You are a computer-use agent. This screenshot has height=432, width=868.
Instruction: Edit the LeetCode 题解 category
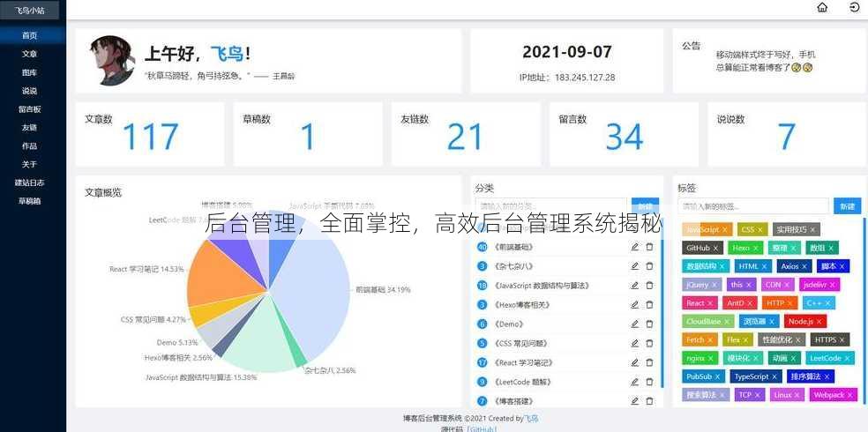pyautogui.click(x=635, y=382)
